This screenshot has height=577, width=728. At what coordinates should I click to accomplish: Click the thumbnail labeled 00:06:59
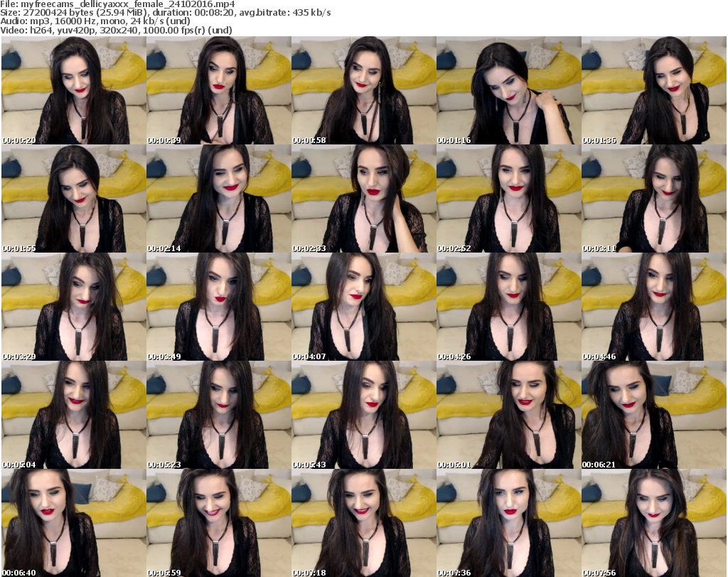click(x=219, y=523)
